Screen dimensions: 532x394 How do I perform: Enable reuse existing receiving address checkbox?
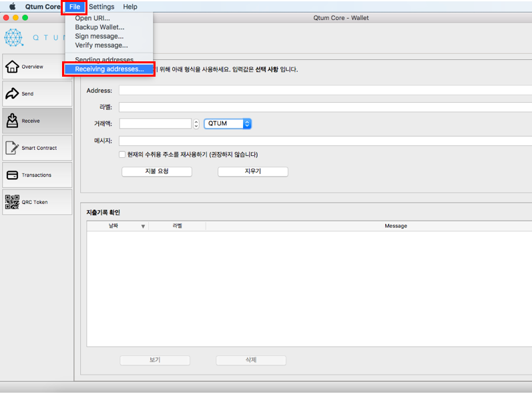(122, 155)
